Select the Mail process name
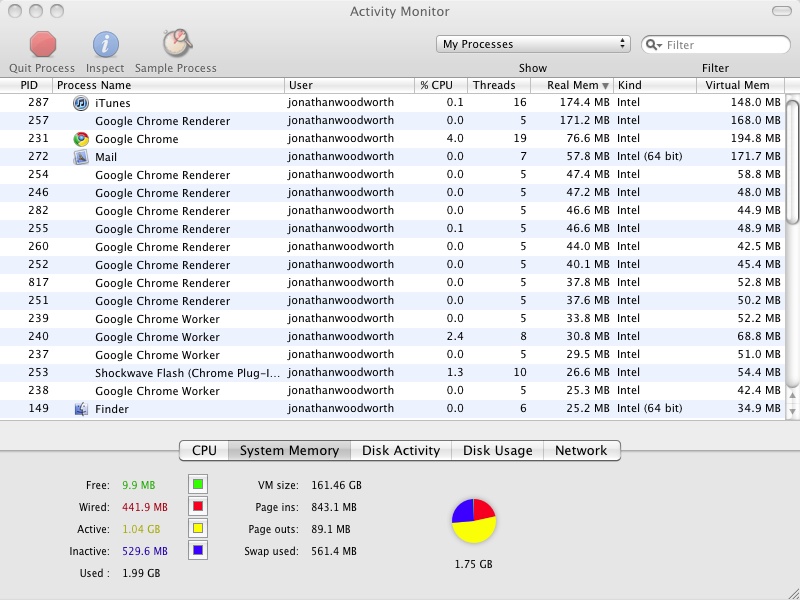Viewport: 800px width, 600px height. point(106,157)
